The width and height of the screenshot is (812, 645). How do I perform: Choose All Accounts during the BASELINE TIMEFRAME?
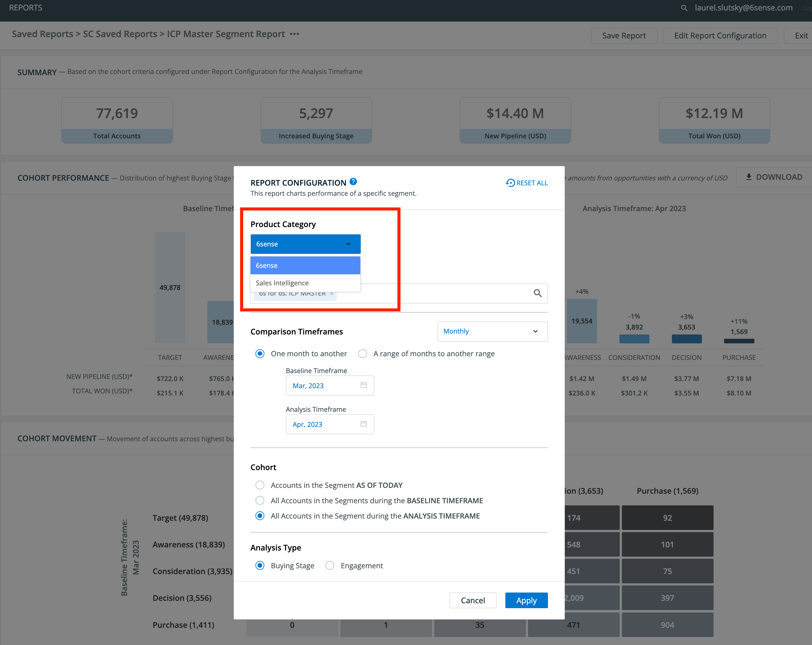pos(260,500)
